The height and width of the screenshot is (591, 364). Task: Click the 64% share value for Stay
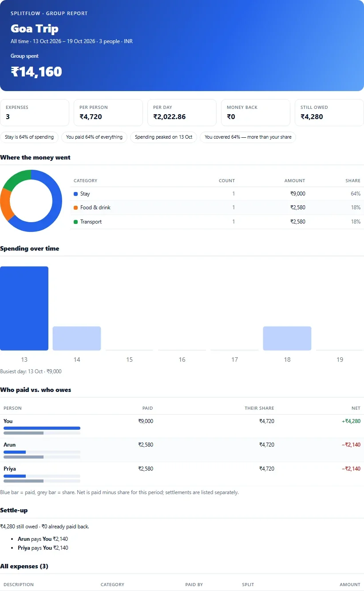[x=356, y=194]
